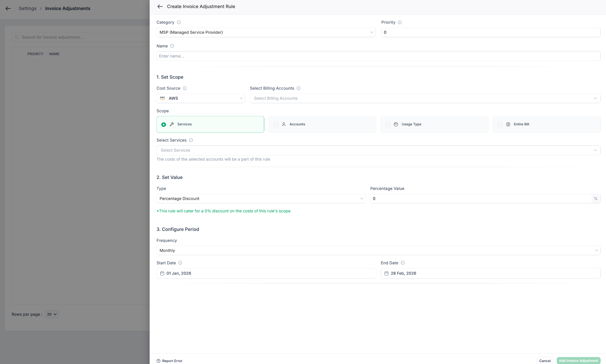
Task: Click the info icon next to Select Services
Action: click(x=191, y=140)
